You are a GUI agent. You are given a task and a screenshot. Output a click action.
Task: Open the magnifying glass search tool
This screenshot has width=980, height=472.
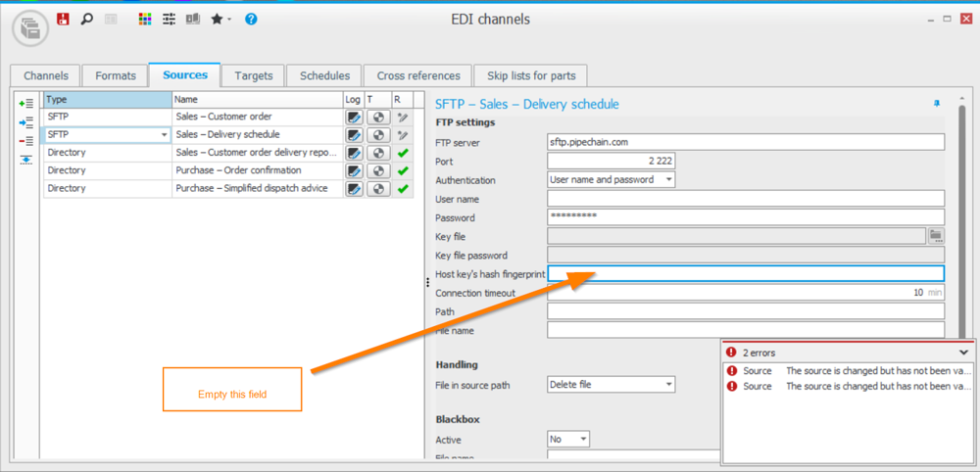pyautogui.click(x=87, y=20)
